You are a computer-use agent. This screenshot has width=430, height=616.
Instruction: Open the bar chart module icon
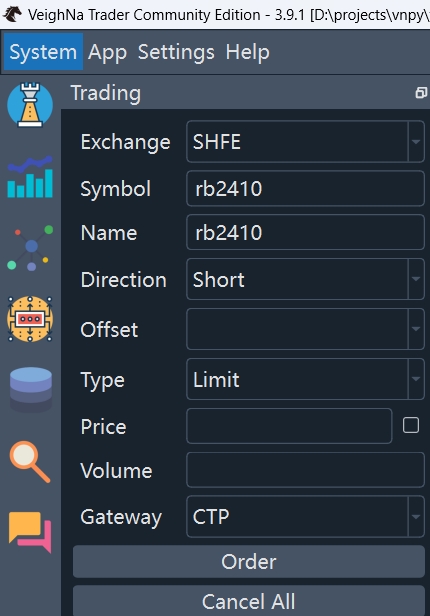pyautogui.click(x=30, y=177)
